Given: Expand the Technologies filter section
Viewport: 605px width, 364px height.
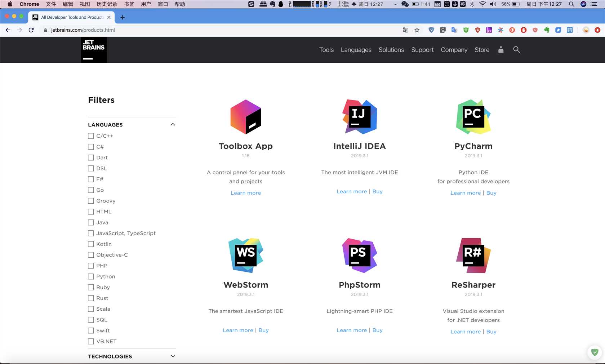Looking at the screenshot, I should click(x=173, y=356).
